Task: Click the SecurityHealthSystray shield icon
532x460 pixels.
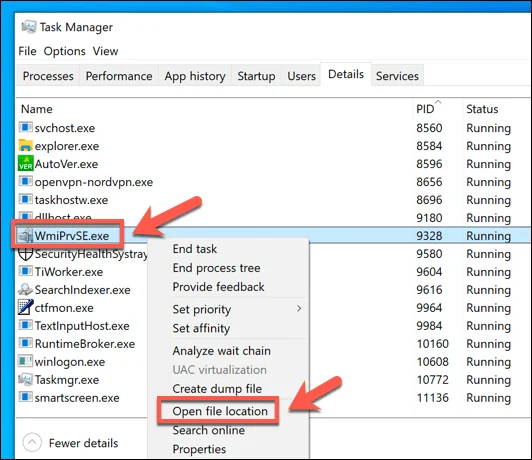Action: [25, 254]
